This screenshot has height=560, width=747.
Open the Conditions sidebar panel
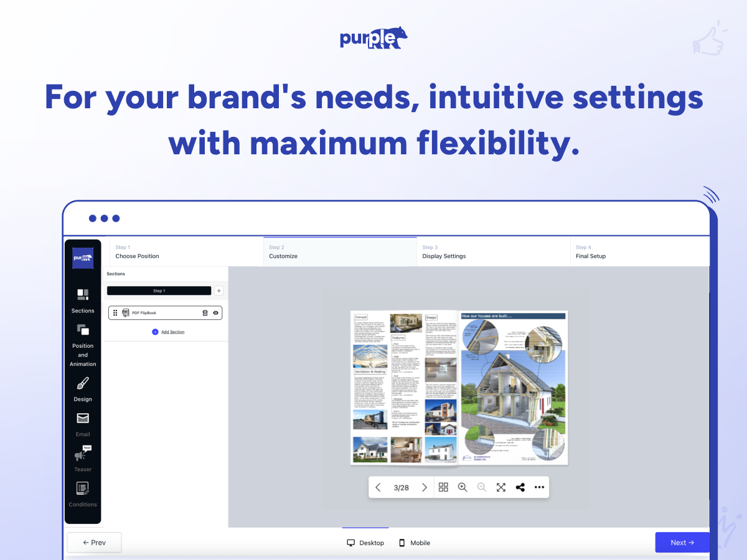pyautogui.click(x=83, y=495)
